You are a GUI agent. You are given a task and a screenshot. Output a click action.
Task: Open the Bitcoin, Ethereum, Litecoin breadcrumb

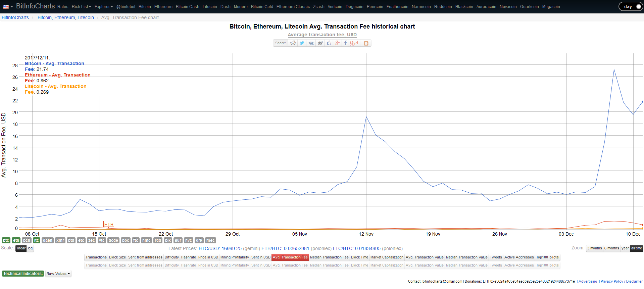point(66,17)
